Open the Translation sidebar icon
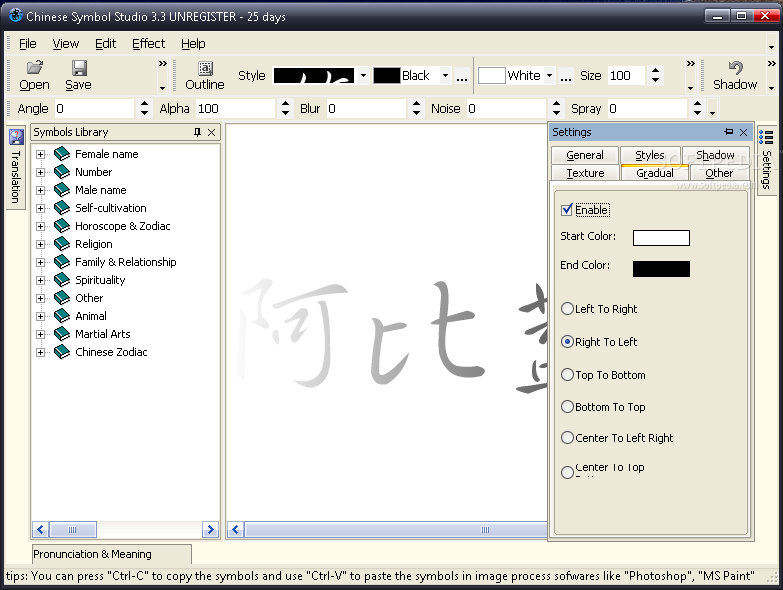The image size is (783, 590). tap(16, 137)
